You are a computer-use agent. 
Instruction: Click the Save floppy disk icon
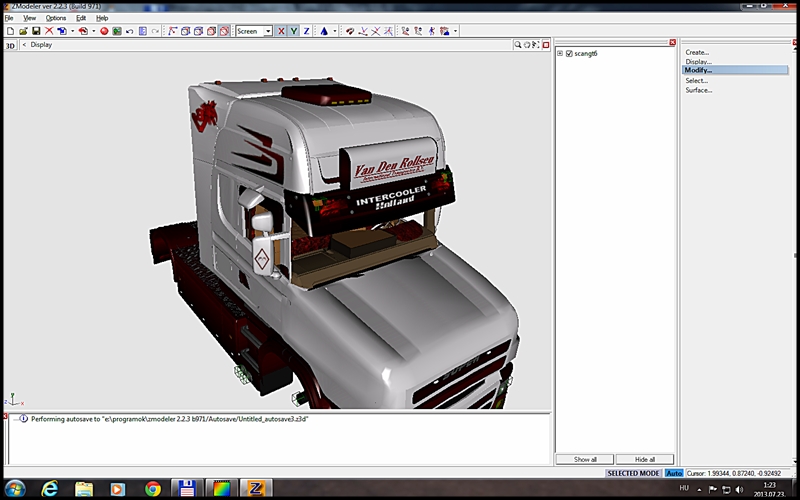tap(36, 31)
